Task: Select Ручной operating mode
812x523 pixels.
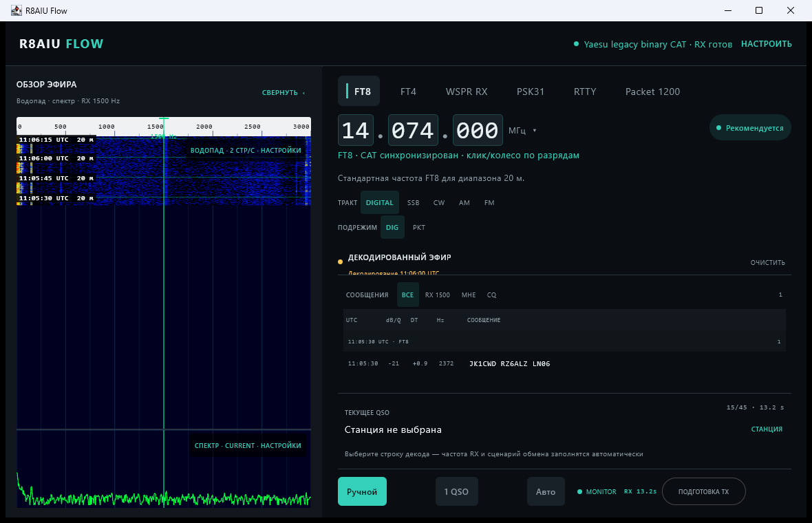Action: [362, 491]
